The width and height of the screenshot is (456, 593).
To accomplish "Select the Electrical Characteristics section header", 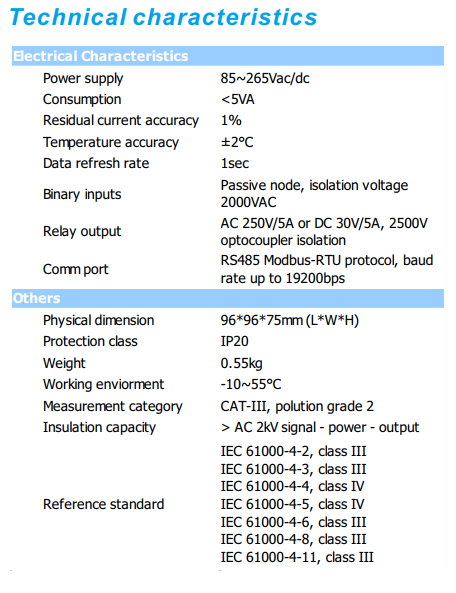I will click(228, 56).
